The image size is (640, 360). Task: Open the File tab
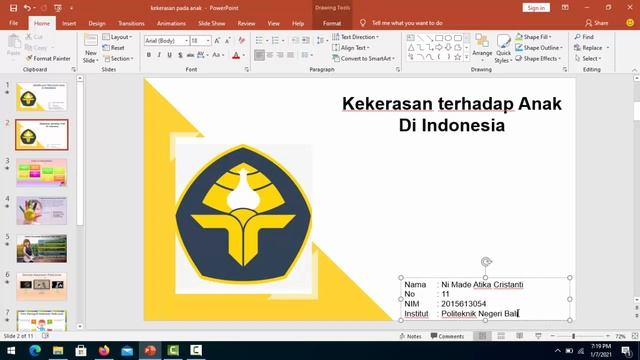[13, 23]
